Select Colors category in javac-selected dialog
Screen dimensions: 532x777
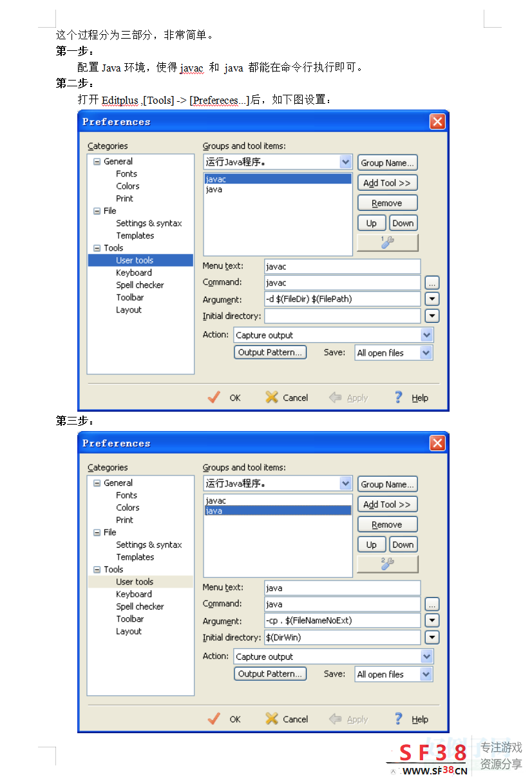(128, 186)
